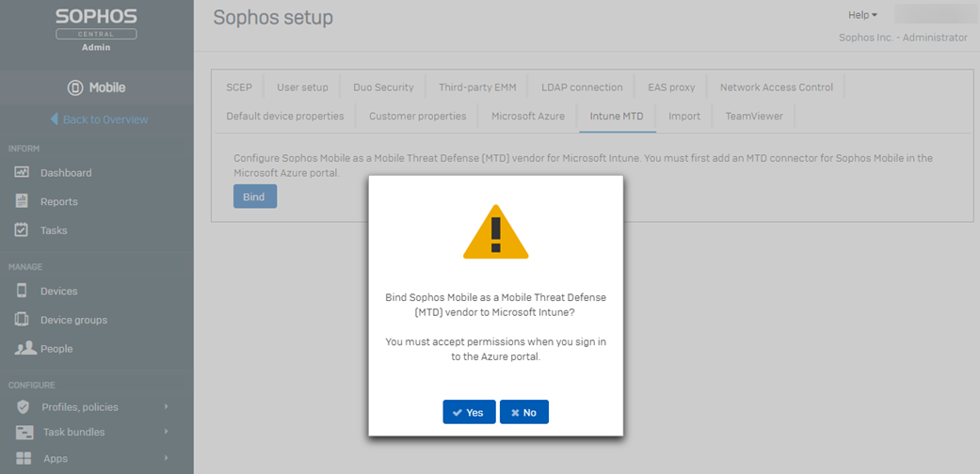Click the Sophos Inc. - Administrator text
The width and height of the screenshot is (980, 474).
click(903, 38)
